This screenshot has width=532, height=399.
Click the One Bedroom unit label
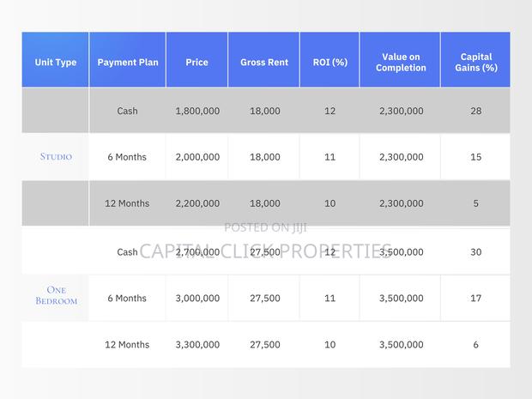[x=56, y=295]
